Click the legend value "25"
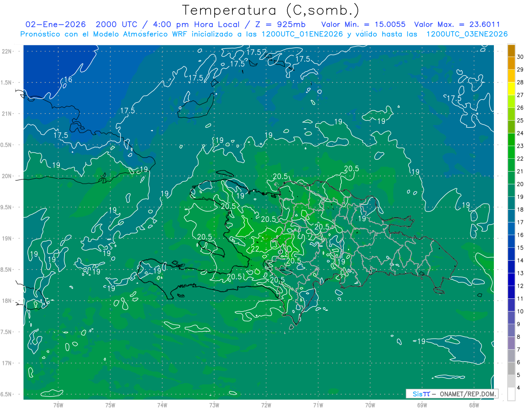532x411 pixels. point(520,121)
